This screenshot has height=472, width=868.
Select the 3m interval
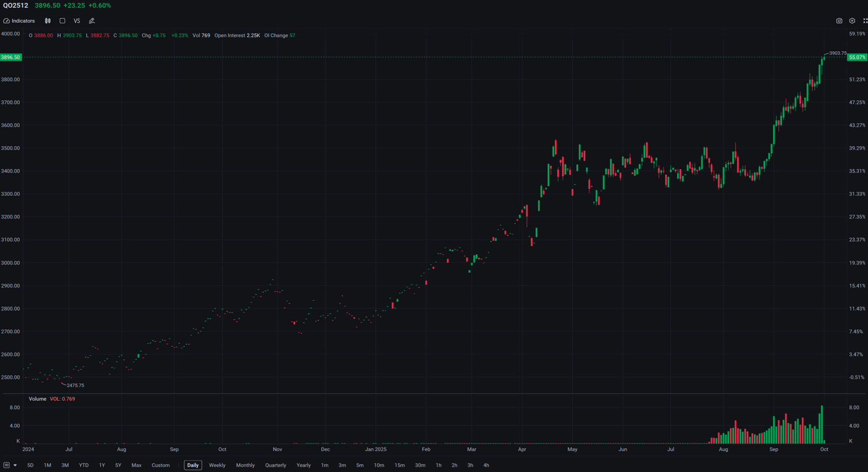pyautogui.click(x=342, y=466)
